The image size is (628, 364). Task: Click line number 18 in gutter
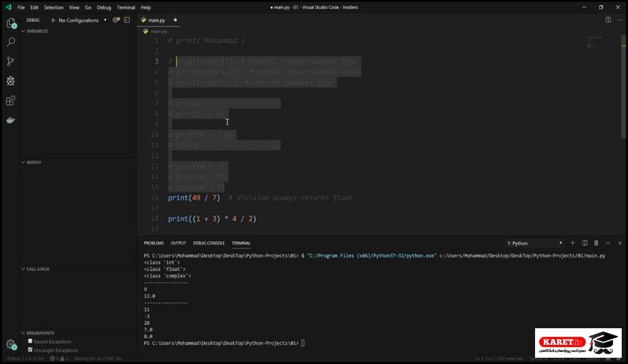[x=154, y=218]
